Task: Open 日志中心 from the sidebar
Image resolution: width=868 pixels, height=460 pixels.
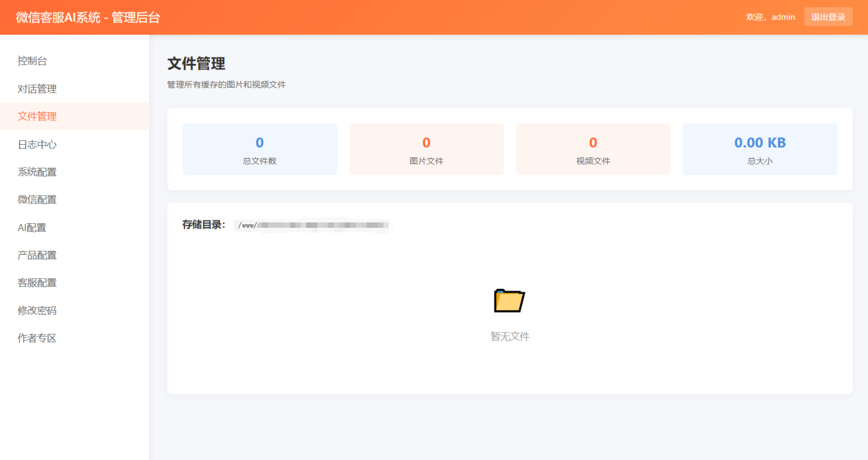Action: click(x=37, y=145)
